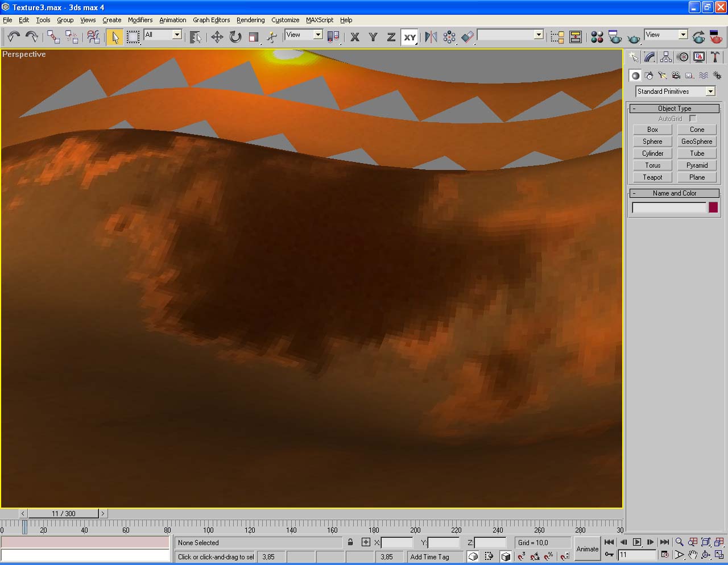728x565 pixels.
Task: Open the selection filter All dropdown
Action: click(x=177, y=35)
